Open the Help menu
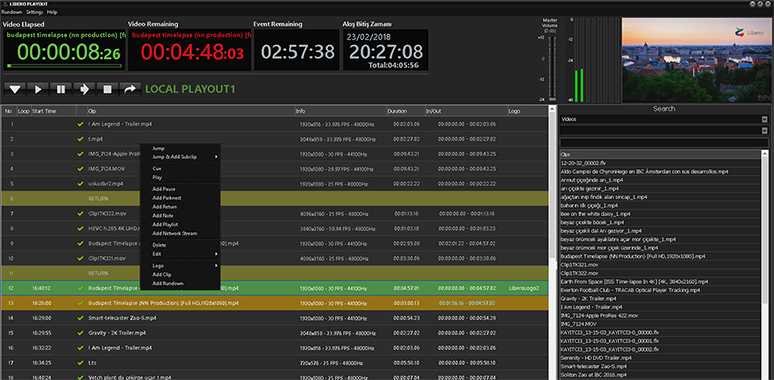Image resolution: width=774 pixels, height=380 pixels. [x=52, y=12]
